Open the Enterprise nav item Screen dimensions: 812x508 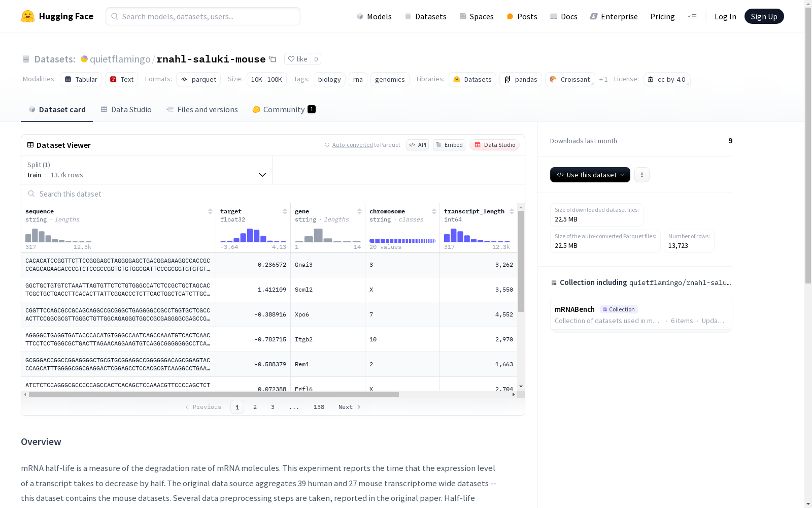(x=614, y=16)
